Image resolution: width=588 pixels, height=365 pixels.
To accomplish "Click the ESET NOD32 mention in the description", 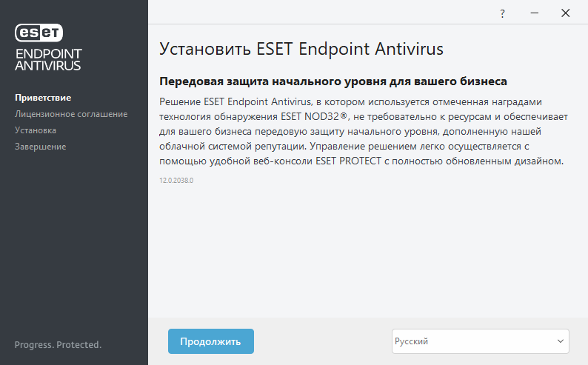I will (x=310, y=116).
